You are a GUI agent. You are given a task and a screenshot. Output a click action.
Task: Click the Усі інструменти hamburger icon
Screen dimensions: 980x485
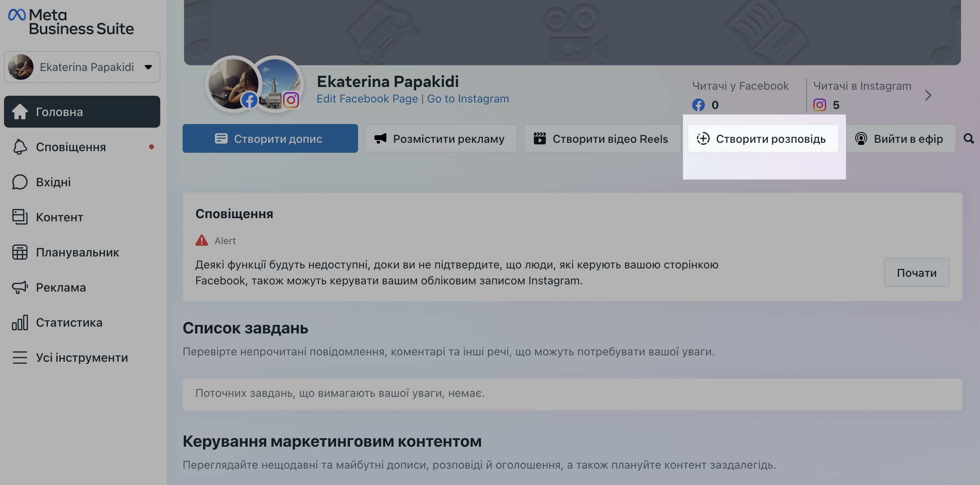[20, 357]
